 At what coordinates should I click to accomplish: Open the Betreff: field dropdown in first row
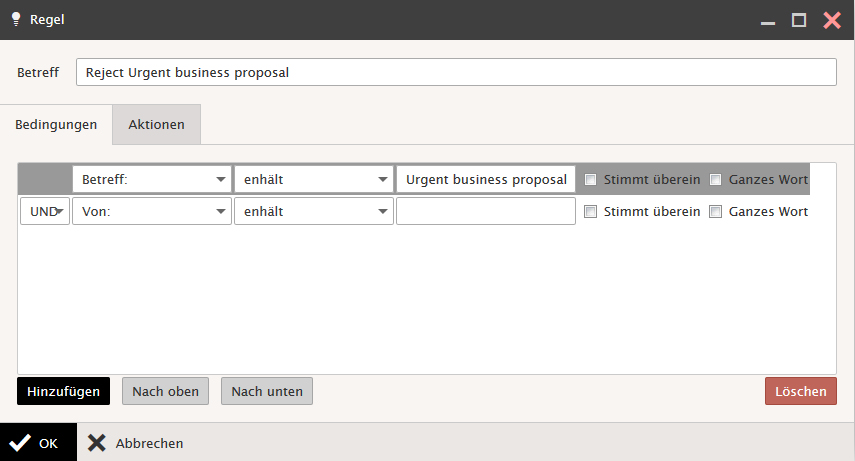(151, 180)
